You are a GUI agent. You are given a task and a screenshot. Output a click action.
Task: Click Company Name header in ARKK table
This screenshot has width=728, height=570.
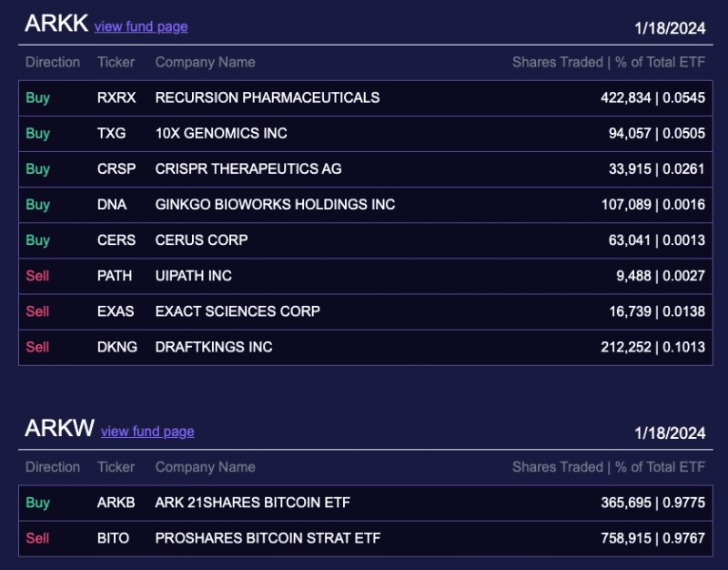205,62
